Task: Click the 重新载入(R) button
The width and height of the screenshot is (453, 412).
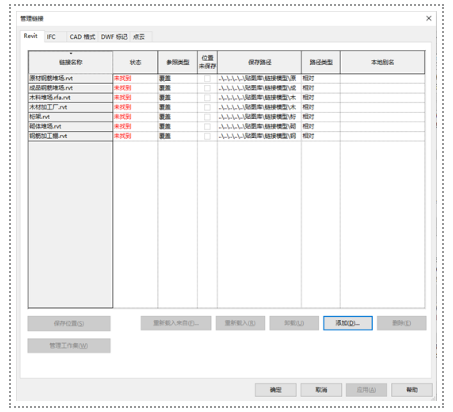Action: 240,323
